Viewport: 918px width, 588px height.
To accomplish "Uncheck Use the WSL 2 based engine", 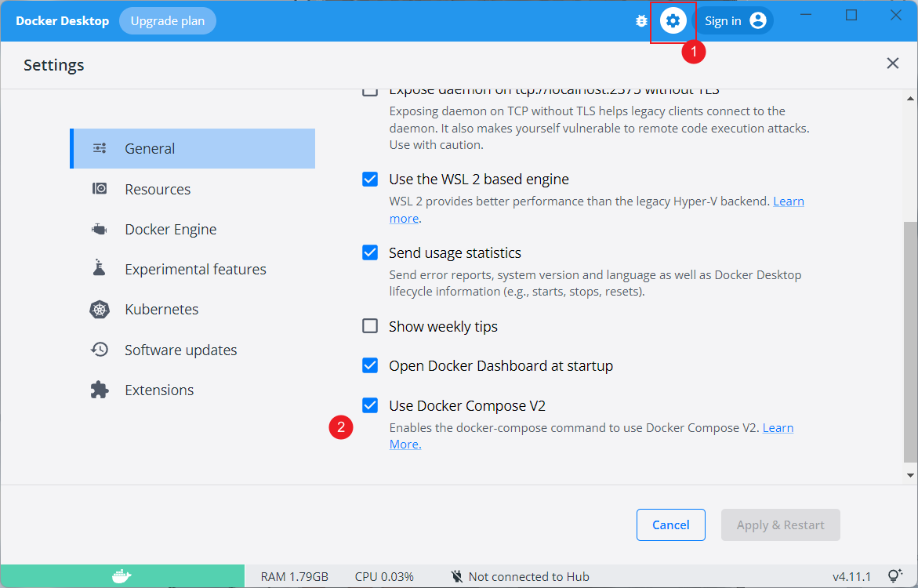I will pyautogui.click(x=370, y=179).
